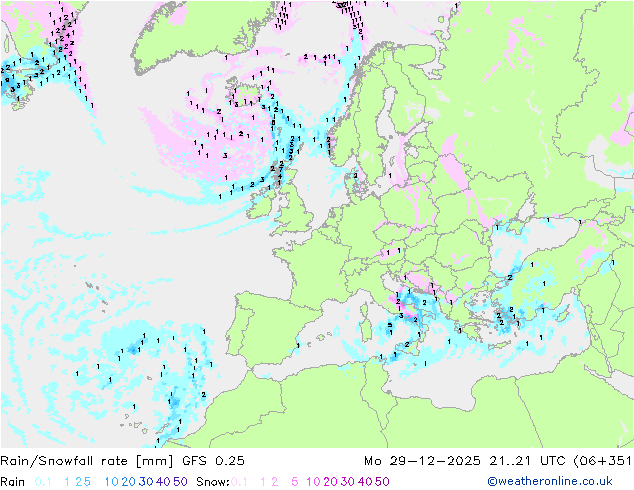
Task: Select the Rain 0.1 legend value
Action: (43, 482)
